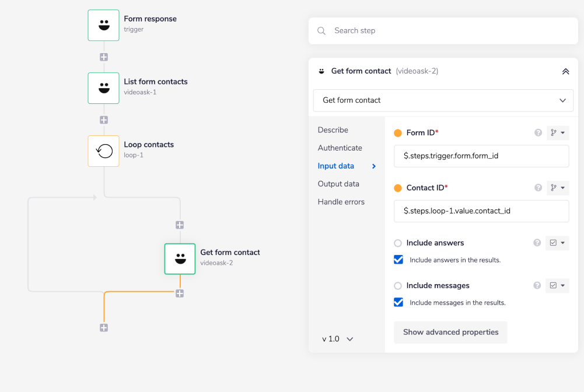Select the Loop contacts step icon
The image size is (584, 392).
pyautogui.click(x=103, y=151)
